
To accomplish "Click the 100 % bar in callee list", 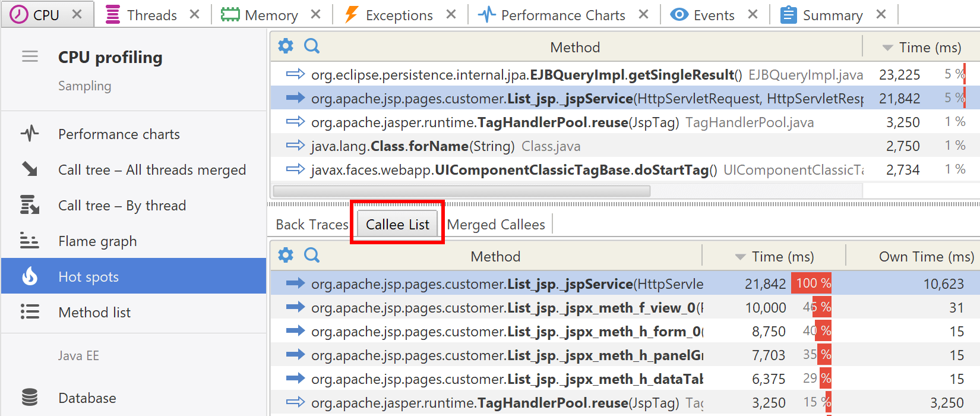I will (x=811, y=283).
